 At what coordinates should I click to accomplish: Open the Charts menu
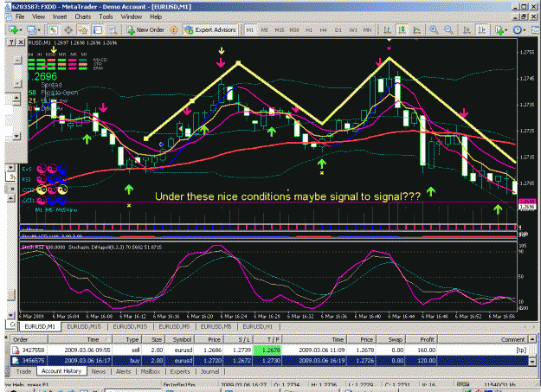click(83, 16)
